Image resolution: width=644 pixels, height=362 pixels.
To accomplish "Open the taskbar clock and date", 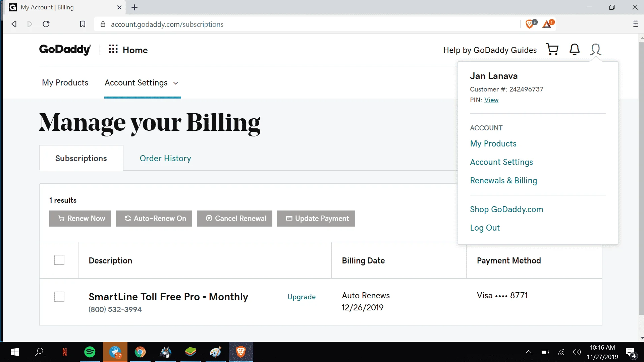I will pyautogui.click(x=602, y=352).
